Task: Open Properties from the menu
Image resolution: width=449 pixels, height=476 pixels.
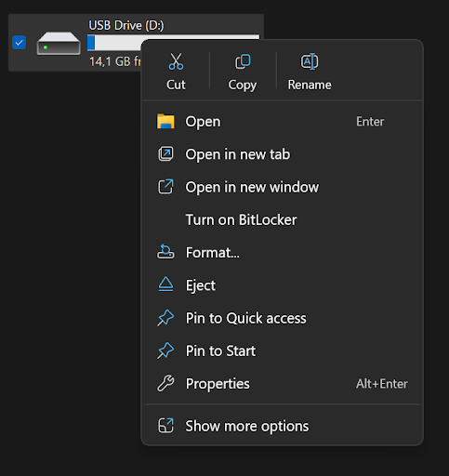Action: coord(283,384)
